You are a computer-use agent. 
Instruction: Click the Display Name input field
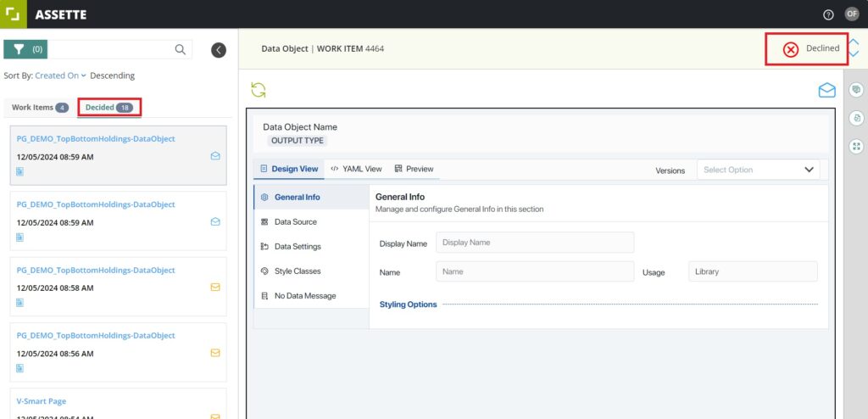[x=535, y=243]
